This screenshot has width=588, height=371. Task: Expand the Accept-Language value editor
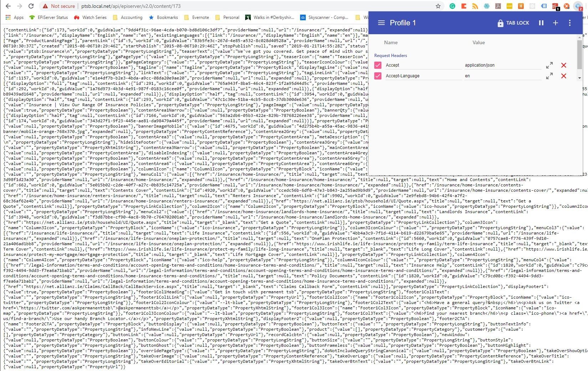click(x=549, y=76)
